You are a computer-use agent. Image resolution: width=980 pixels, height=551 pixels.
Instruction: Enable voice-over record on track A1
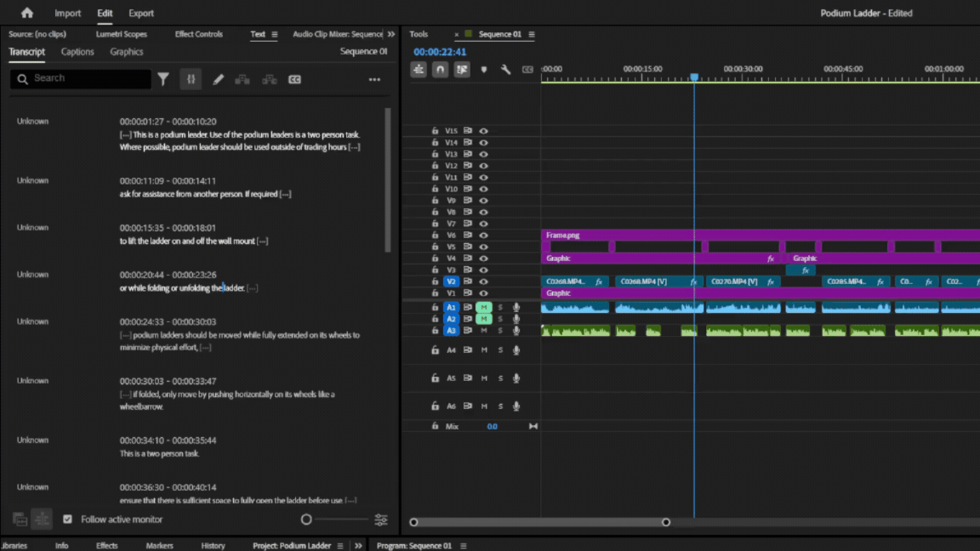coord(516,307)
